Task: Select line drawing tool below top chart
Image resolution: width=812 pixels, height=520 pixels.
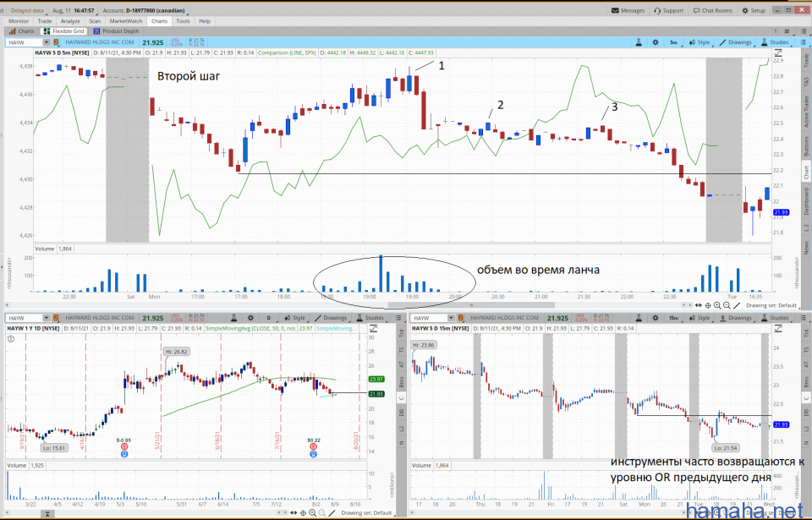Action: (737, 305)
